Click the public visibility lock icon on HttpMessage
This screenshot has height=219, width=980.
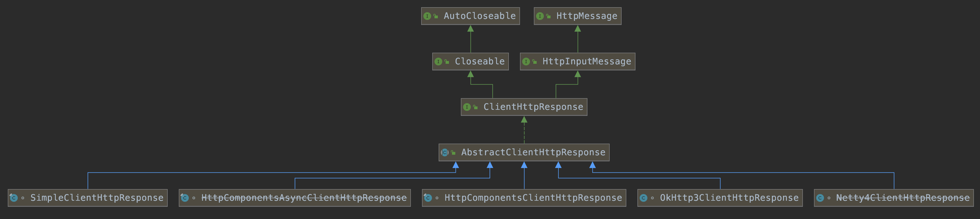548,16
